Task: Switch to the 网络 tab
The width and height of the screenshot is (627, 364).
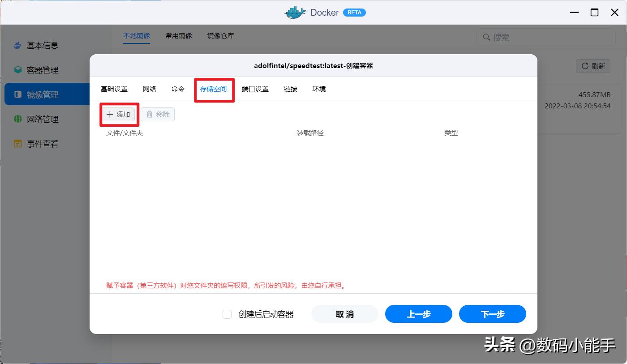Action: (x=150, y=89)
